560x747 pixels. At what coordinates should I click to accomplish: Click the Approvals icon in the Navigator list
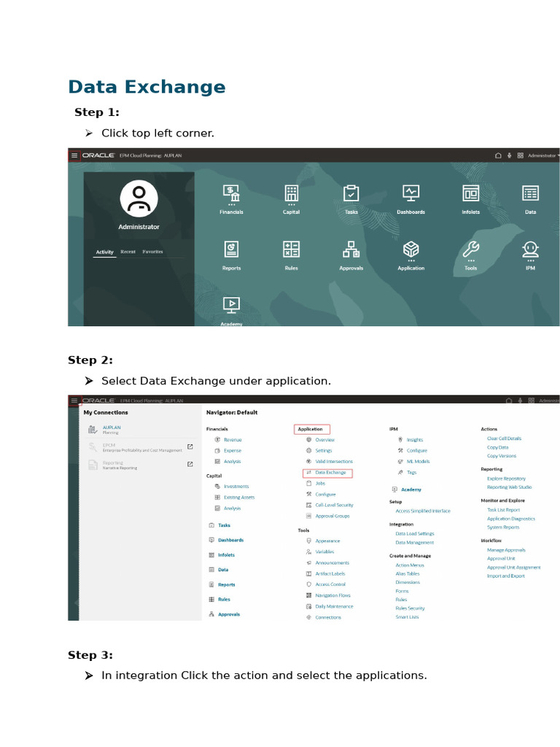click(x=211, y=614)
